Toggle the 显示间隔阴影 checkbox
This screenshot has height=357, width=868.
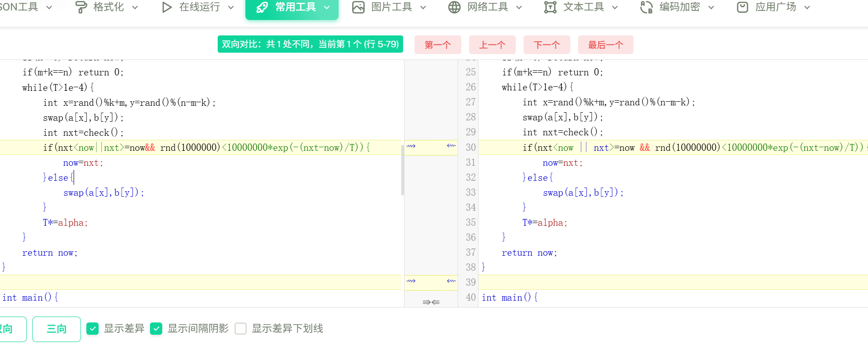[156, 328]
